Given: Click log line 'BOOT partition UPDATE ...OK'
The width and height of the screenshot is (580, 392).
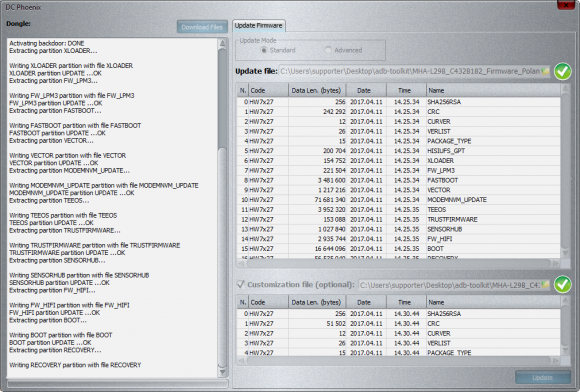Looking at the screenshot, I should pyautogui.click(x=50, y=342).
